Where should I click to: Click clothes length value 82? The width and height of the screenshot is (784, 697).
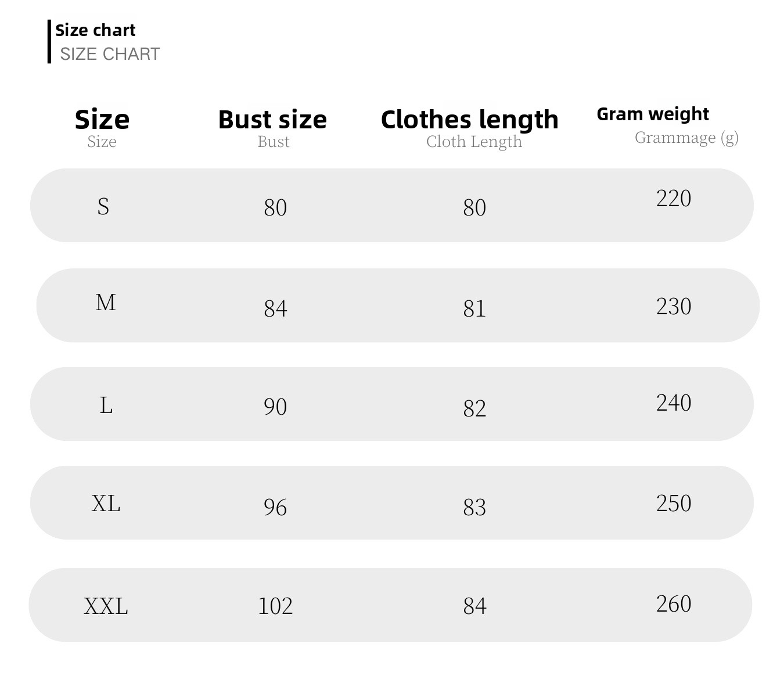click(x=474, y=408)
